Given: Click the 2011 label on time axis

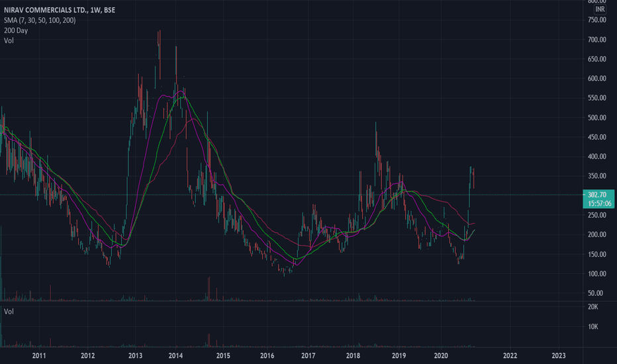Looking at the screenshot, I should click(39, 356).
